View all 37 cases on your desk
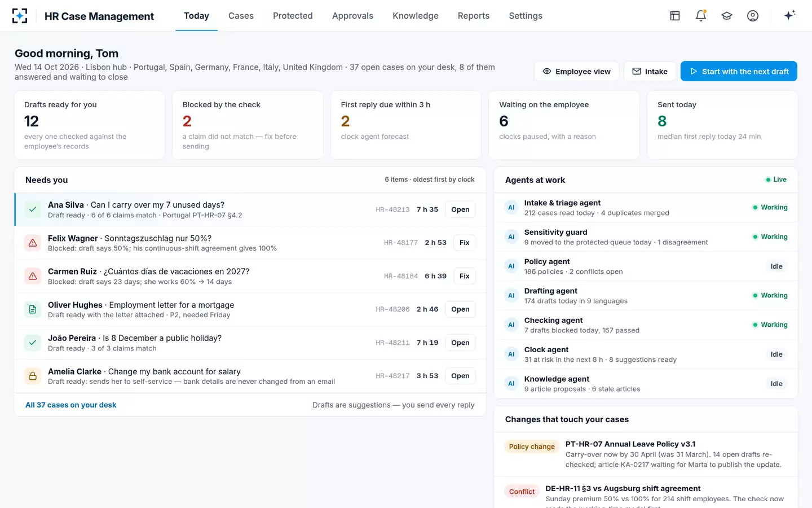The width and height of the screenshot is (812, 508). (x=71, y=405)
